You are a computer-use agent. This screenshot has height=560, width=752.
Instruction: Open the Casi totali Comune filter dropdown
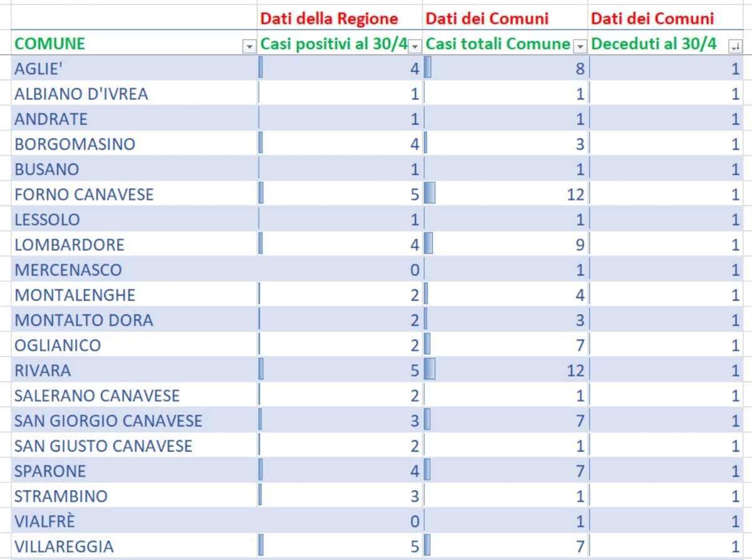click(580, 46)
